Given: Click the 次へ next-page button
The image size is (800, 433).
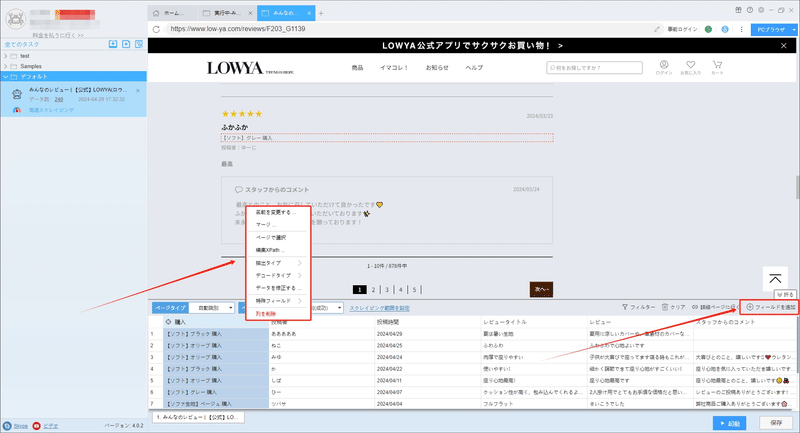Looking at the screenshot, I should point(541,289).
